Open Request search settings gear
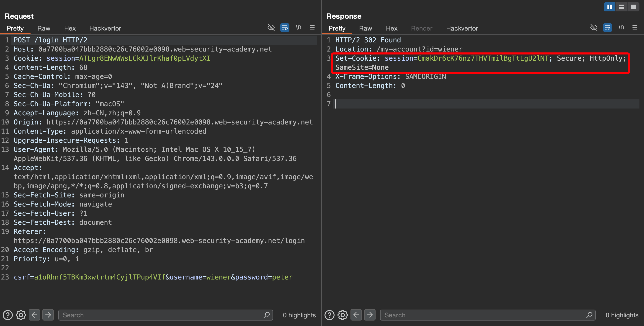Screen dimensions: 644x326 [21, 315]
